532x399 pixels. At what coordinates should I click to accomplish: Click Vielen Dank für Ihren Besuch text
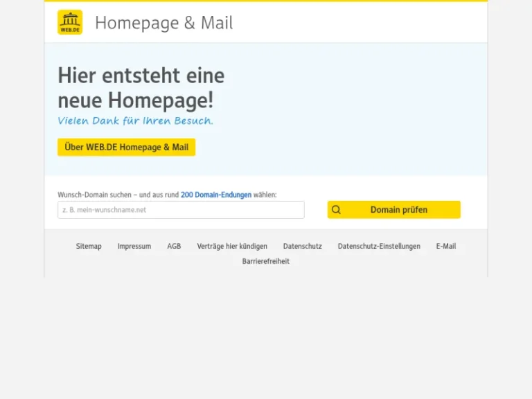point(135,121)
